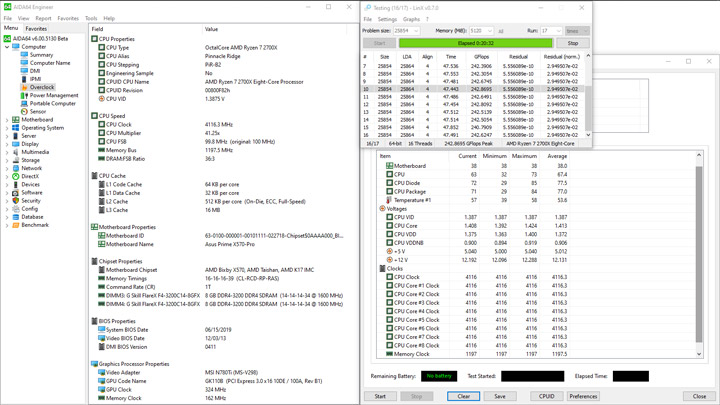Click the GPU Code Name field row
720x405 pixels.
click(x=220, y=381)
